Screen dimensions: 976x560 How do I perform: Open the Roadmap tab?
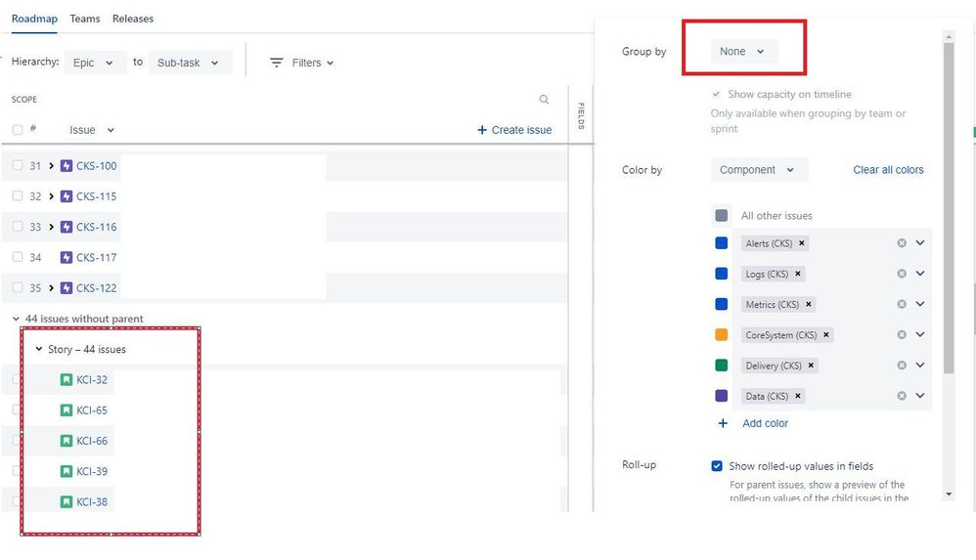34,19
